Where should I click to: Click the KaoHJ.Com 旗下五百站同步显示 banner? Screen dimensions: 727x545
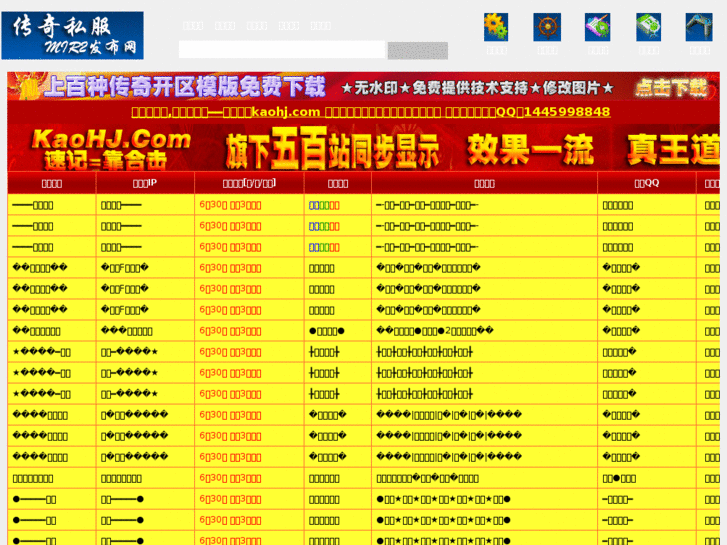click(x=365, y=148)
